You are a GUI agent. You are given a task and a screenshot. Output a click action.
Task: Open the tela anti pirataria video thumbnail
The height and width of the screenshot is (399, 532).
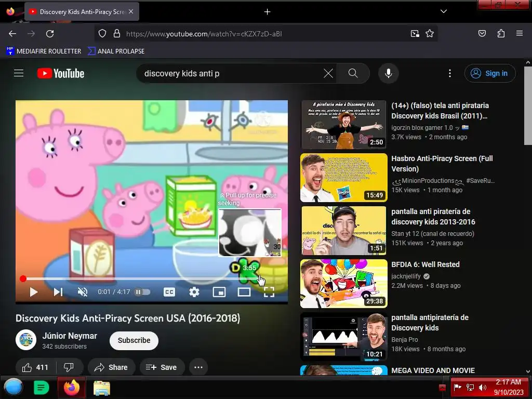[344, 125]
